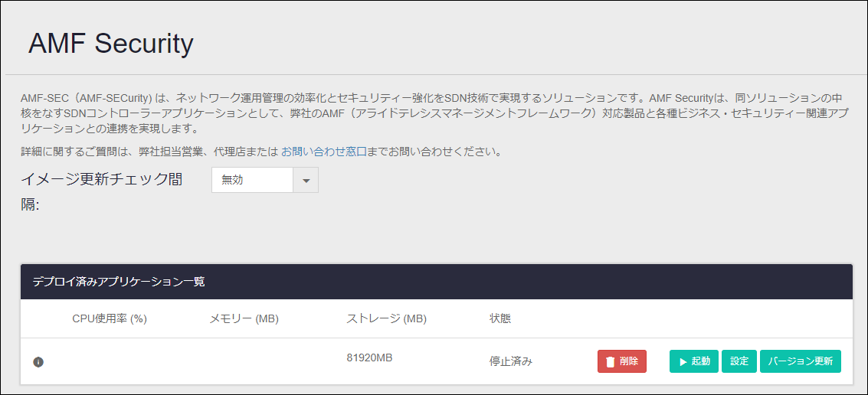This screenshot has height=395, width=868.
Task: Click the info icon in the application row
Action: tap(38, 362)
